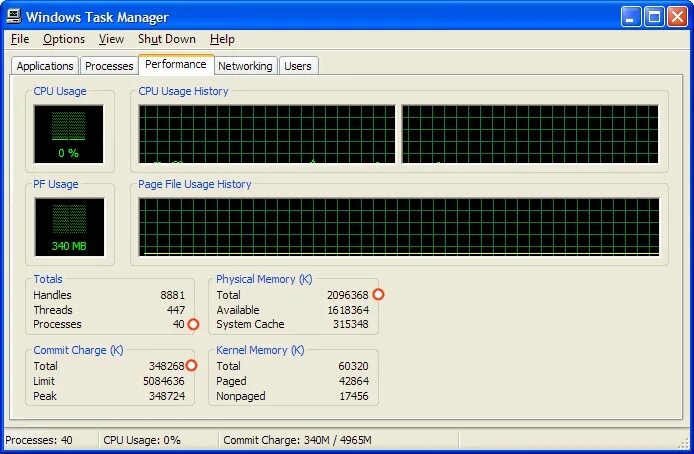The height and width of the screenshot is (454, 694).
Task: Click the Page File Usage History graph
Action: coord(399,227)
